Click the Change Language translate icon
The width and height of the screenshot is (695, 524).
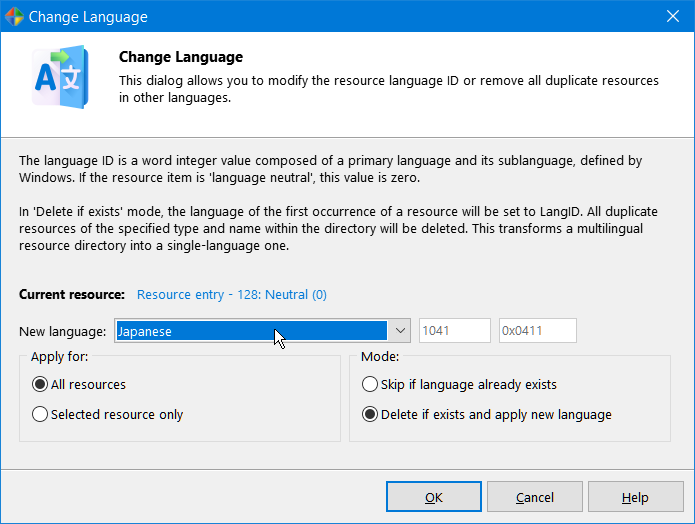click(60, 77)
